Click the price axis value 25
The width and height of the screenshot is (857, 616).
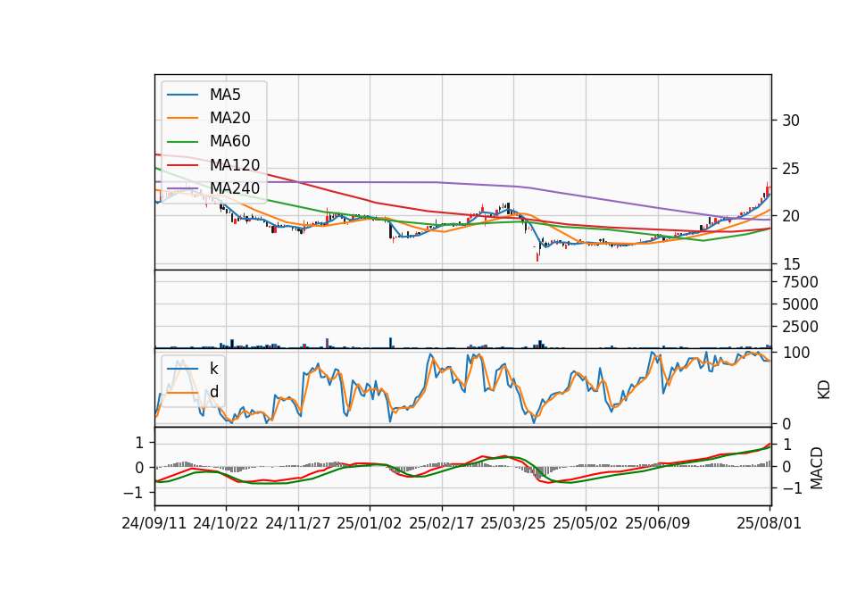[x=790, y=169]
